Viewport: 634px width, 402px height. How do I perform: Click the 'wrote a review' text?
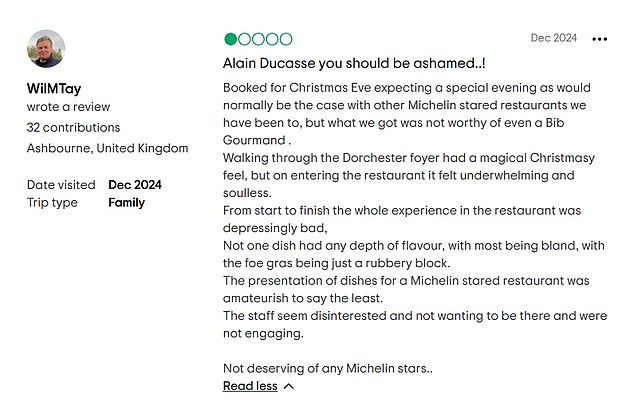(68, 107)
